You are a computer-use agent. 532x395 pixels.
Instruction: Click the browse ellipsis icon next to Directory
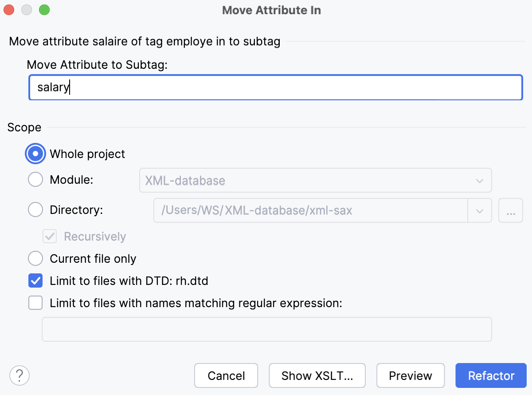(x=510, y=210)
